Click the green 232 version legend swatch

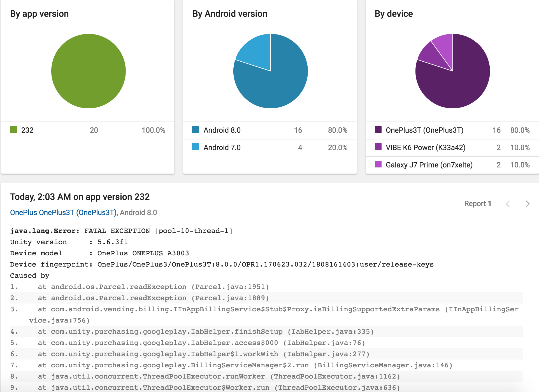[13, 129]
